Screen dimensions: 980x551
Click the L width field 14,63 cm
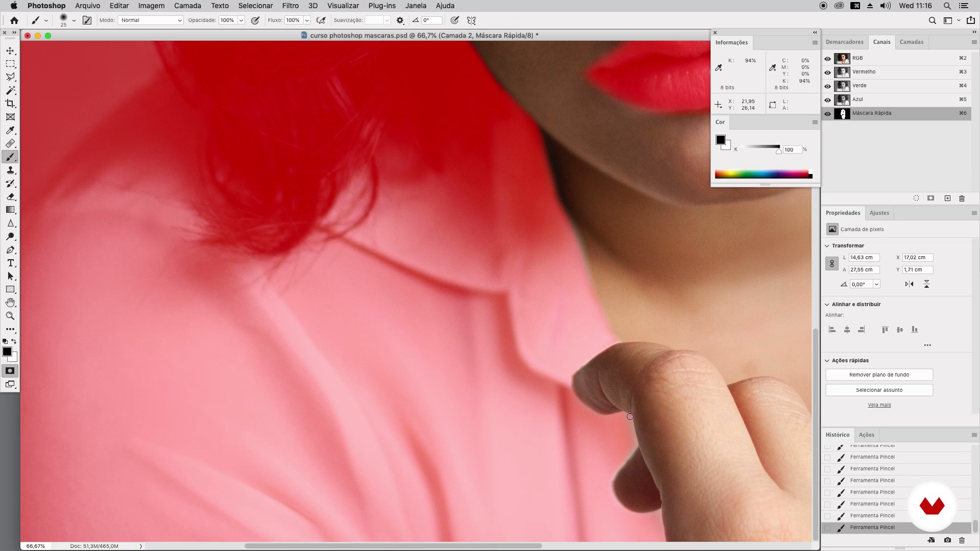(864, 258)
